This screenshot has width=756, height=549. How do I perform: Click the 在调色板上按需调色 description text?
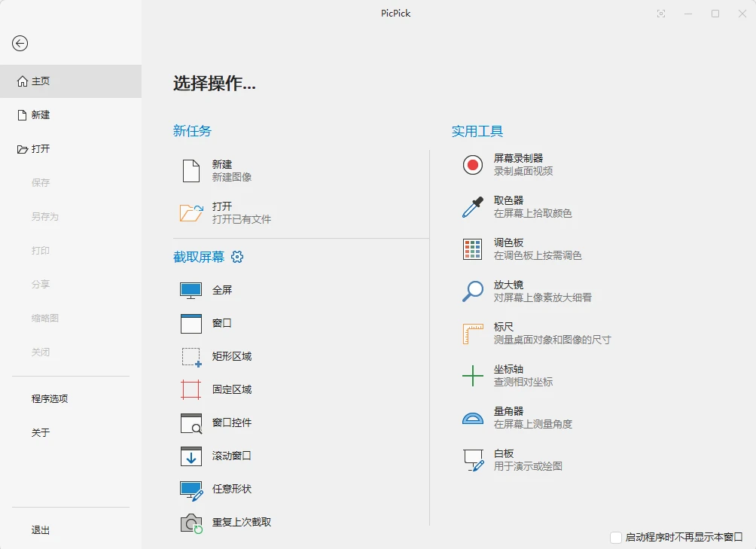click(x=538, y=255)
